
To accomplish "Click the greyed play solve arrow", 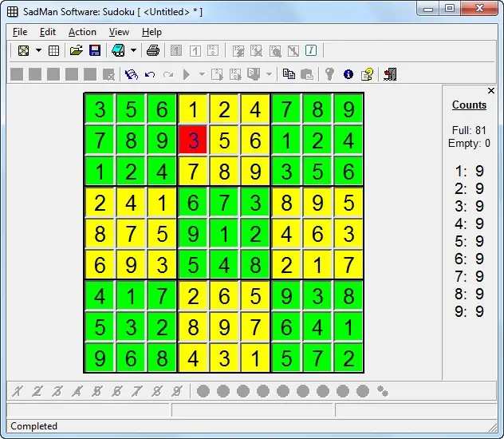I will [x=187, y=74].
